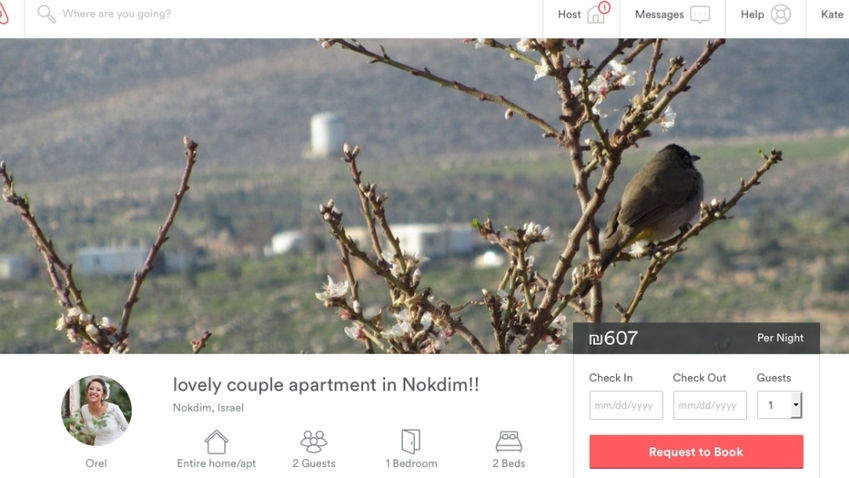Click the Help lifebuoy icon
This screenshot has width=849, height=478.
(x=781, y=15)
